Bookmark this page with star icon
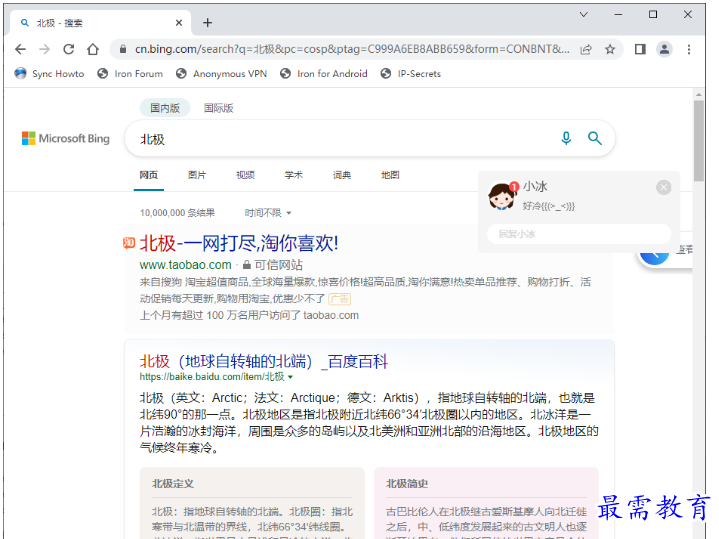Viewport: 719px width, 539px height. pyautogui.click(x=610, y=50)
